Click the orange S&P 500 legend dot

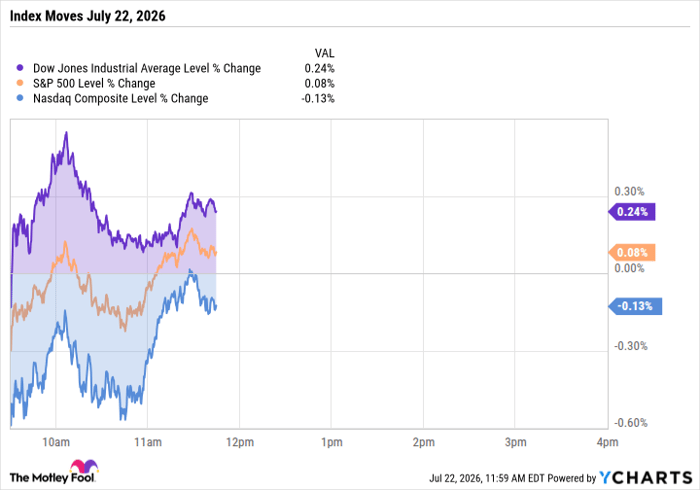20,83
